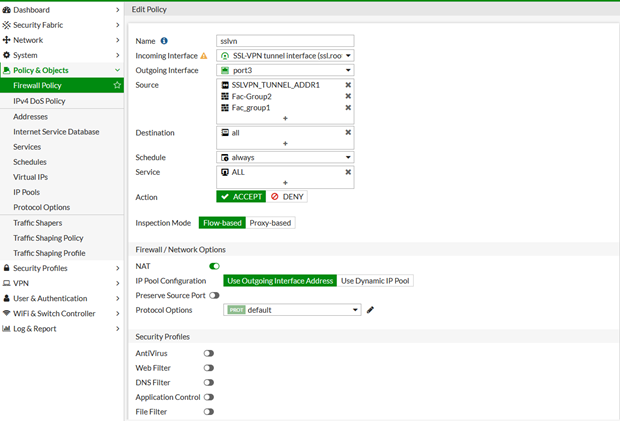Disable the NAT toggle
This screenshot has height=421, width=620.
(x=214, y=266)
